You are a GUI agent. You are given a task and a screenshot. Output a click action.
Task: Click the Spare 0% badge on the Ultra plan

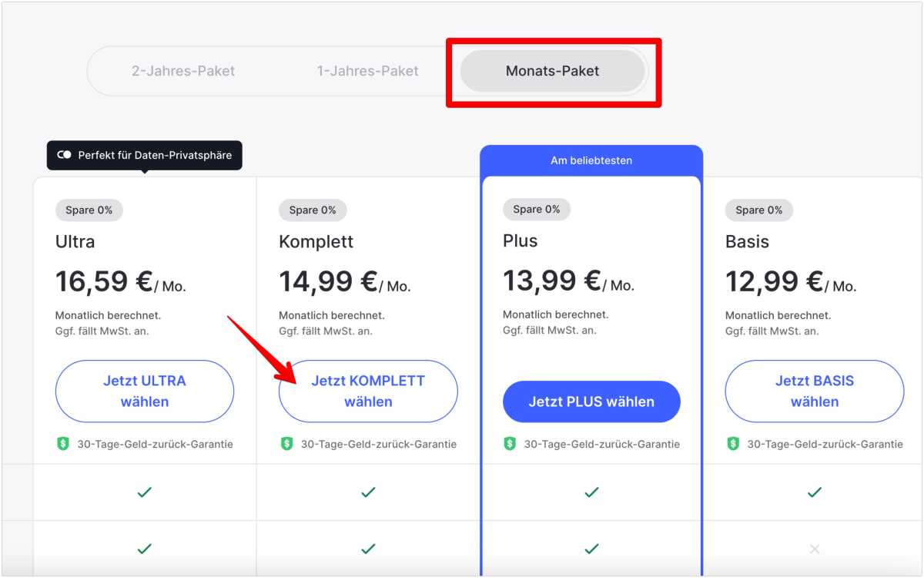89,210
